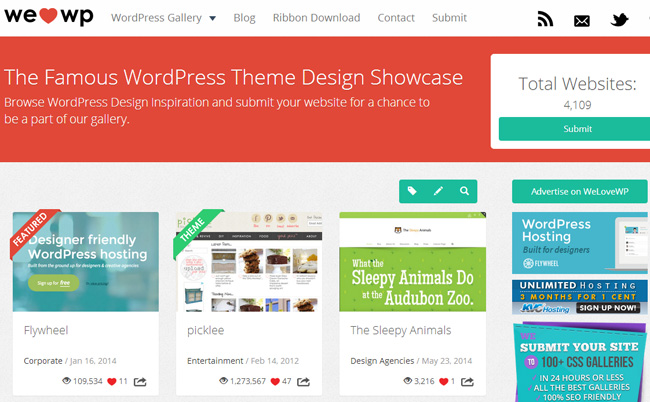Open The Sleepy Animals title link
This screenshot has width=650, height=402.
(x=401, y=330)
